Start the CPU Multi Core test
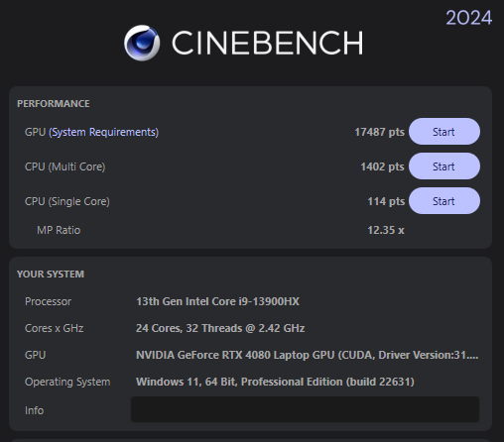This screenshot has width=504, height=442. click(x=444, y=166)
